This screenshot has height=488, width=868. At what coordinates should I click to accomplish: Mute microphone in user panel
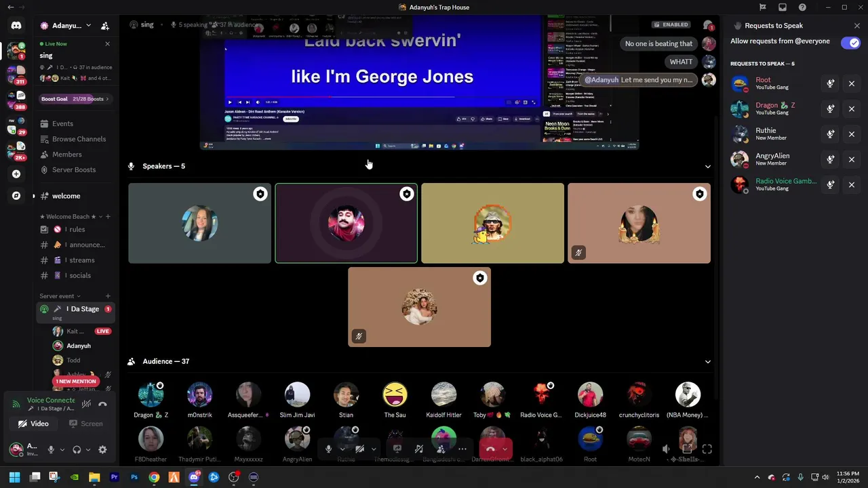(51, 449)
